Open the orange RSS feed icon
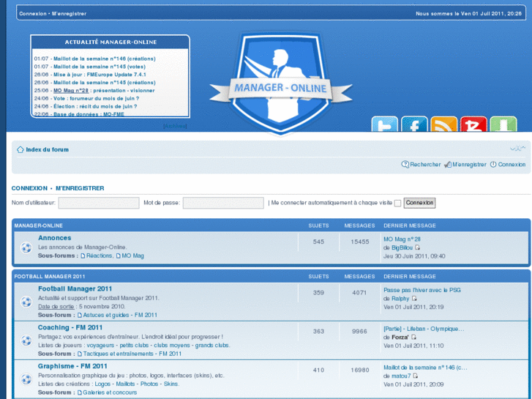Viewport: 532px width, 399px height. [x=443, y=124]
